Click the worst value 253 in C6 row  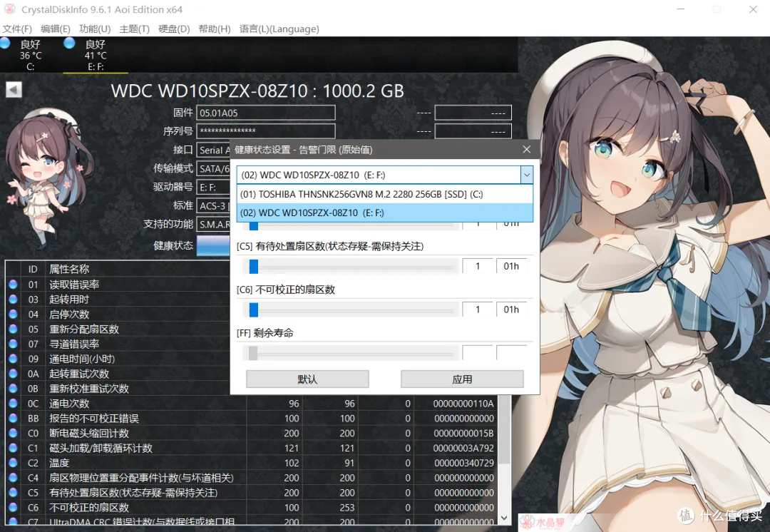(347, 508)
